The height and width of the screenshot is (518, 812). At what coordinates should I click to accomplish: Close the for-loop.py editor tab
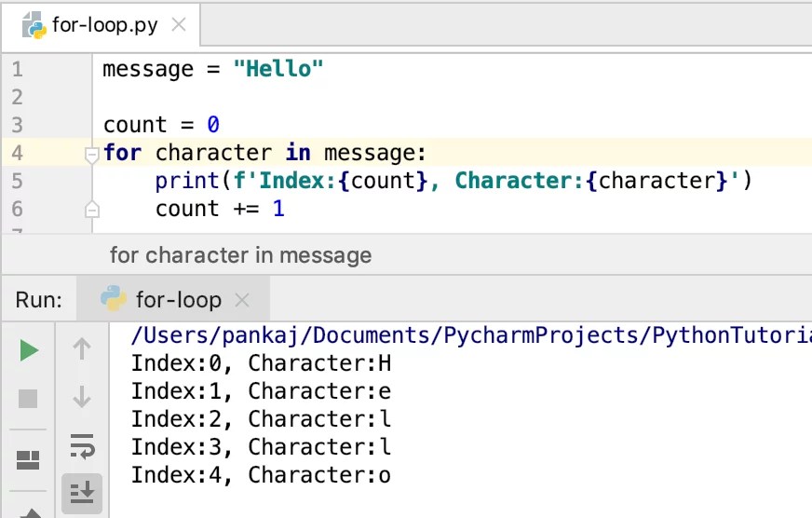[179, 24]
